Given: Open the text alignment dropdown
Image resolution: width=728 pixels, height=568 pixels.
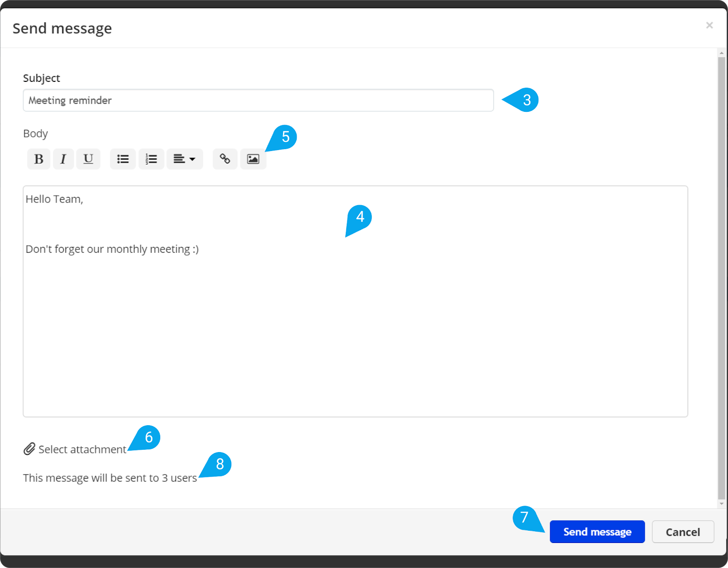Looking at the screenshot, I should tap(184, 159).
